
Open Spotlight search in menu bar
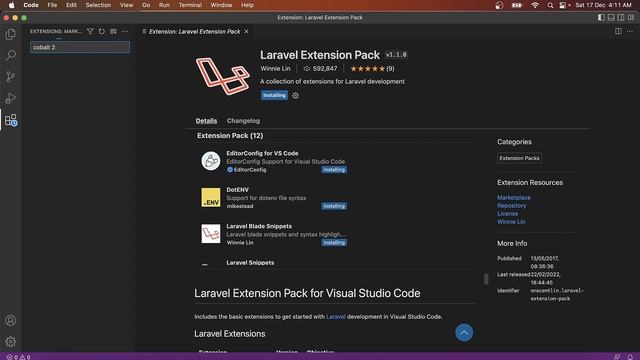[550, 5]
